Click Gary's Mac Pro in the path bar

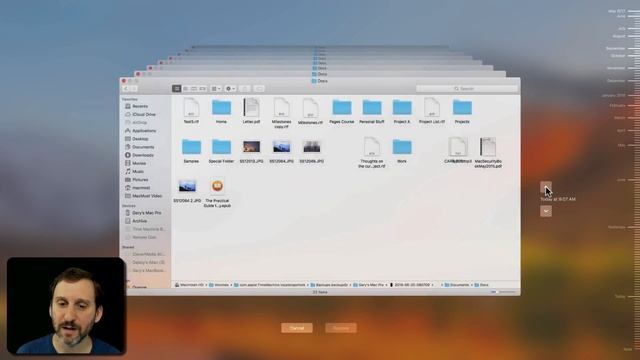pyautogui.click(x=368, y=285)
